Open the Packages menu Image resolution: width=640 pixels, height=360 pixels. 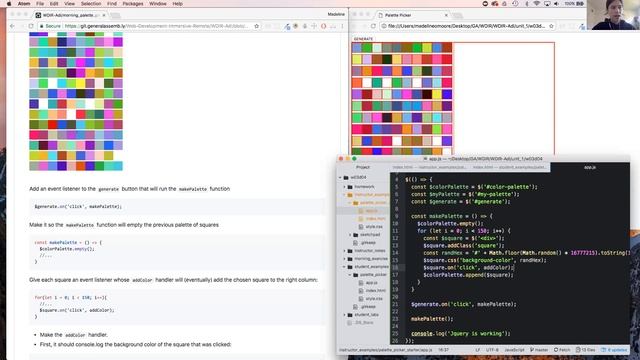[x=133, y=4]
